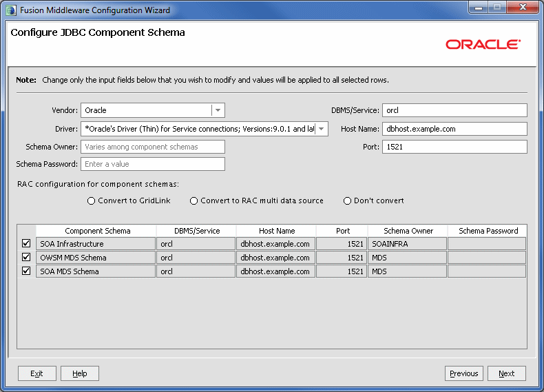Click port cell in OWSM MDS Schema row
The image size is (544, 392).
(x=342, y=257)
